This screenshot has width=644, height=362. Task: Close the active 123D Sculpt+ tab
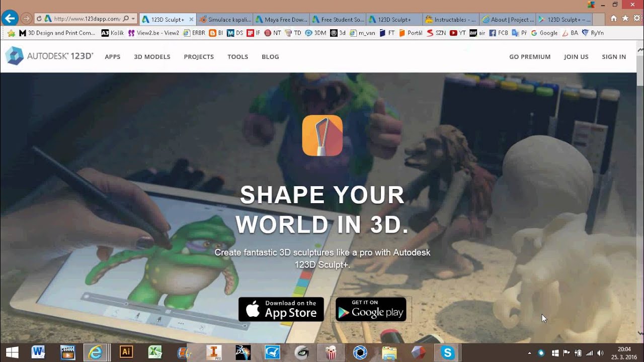(191, 20)
